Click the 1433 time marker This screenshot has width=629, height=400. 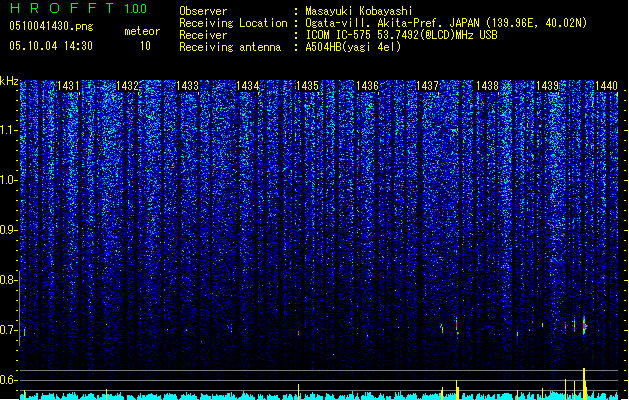coord(187,86)
